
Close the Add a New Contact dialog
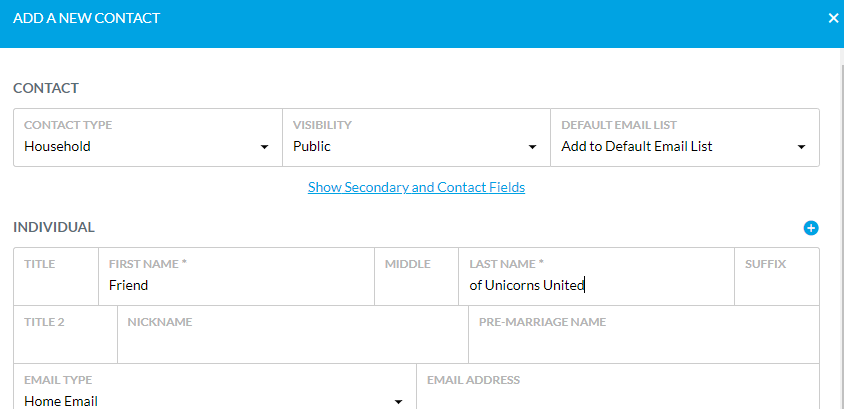833,18
